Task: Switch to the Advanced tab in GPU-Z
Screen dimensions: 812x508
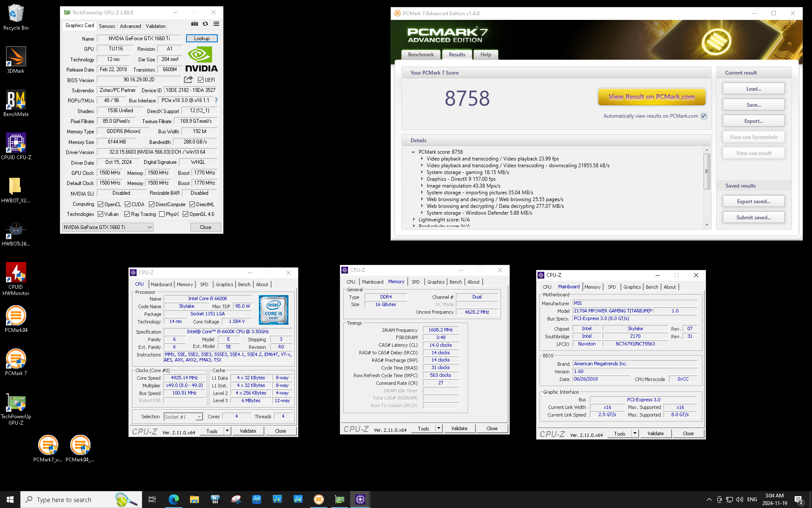Action: tap(130, 26)
